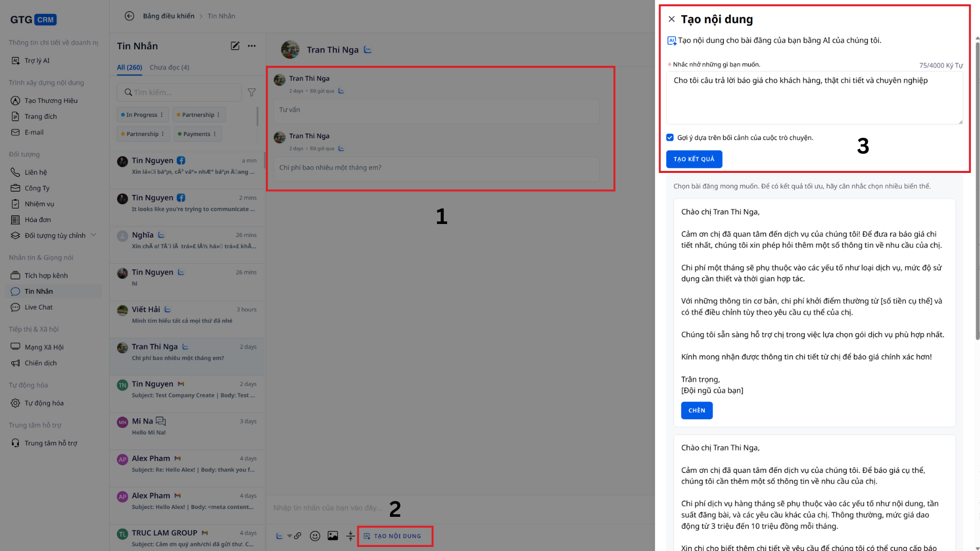Open Live Chat in the sidebar
Screen dimensions: 980x551
coord(39,307)
